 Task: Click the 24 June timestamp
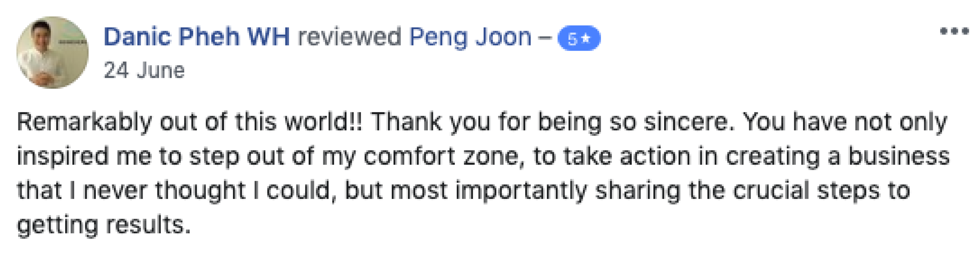coord(144,71)
